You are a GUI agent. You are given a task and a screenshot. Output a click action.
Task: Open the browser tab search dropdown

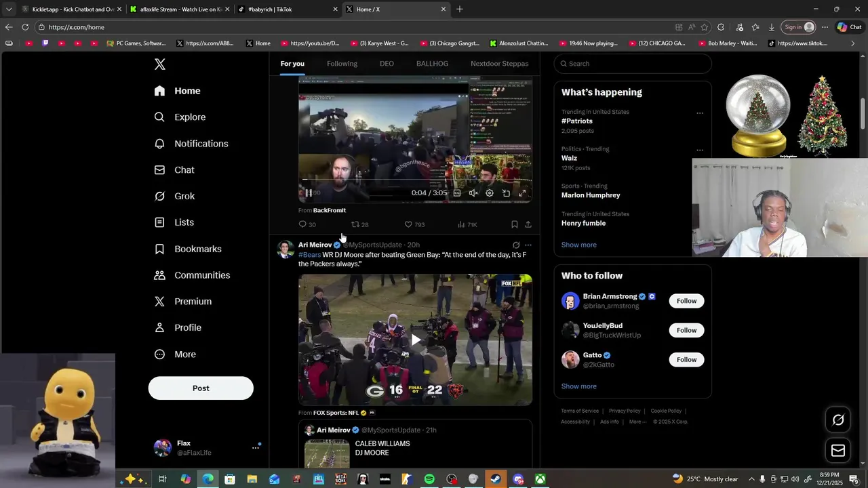[9, 9]
